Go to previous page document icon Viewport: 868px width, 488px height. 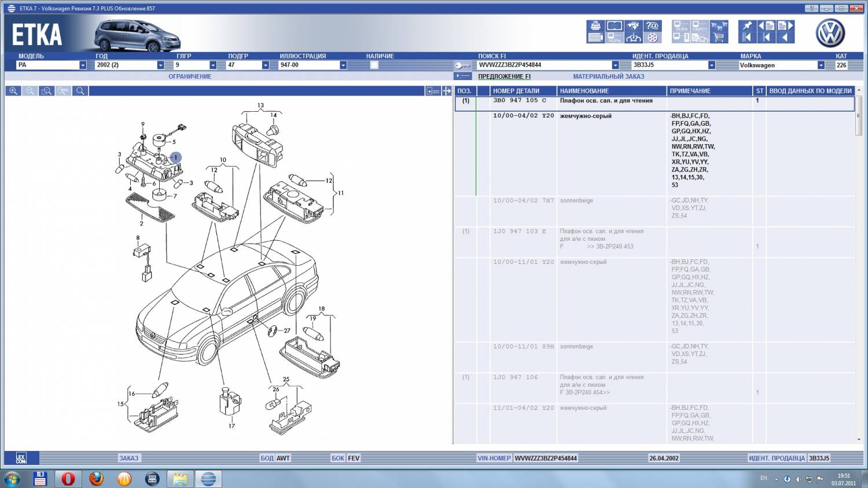(767, 26)
